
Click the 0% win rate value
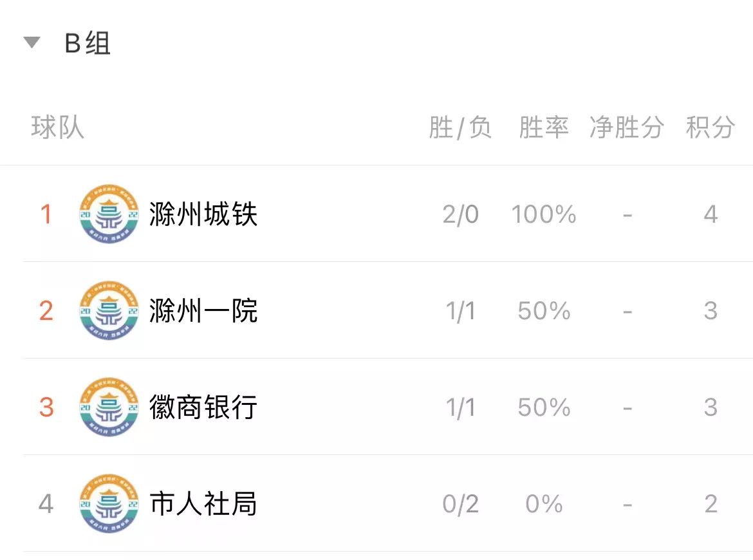tap(544, 504)
